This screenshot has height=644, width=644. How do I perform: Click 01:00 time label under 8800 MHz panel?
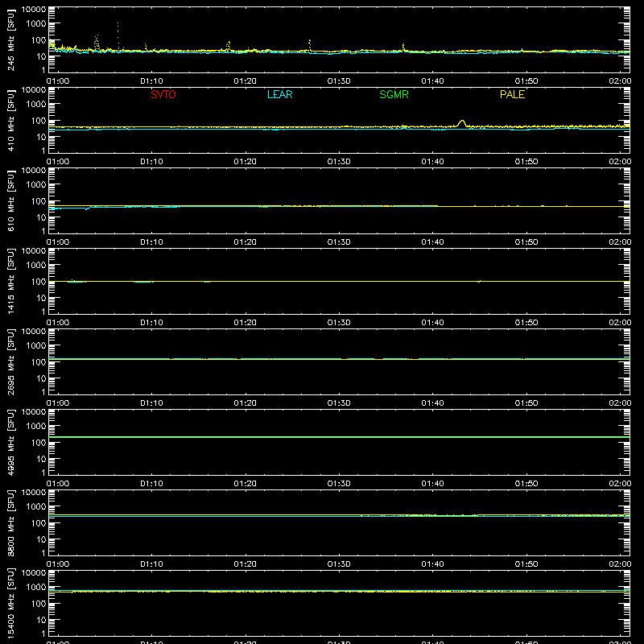[x=58, y=564]
